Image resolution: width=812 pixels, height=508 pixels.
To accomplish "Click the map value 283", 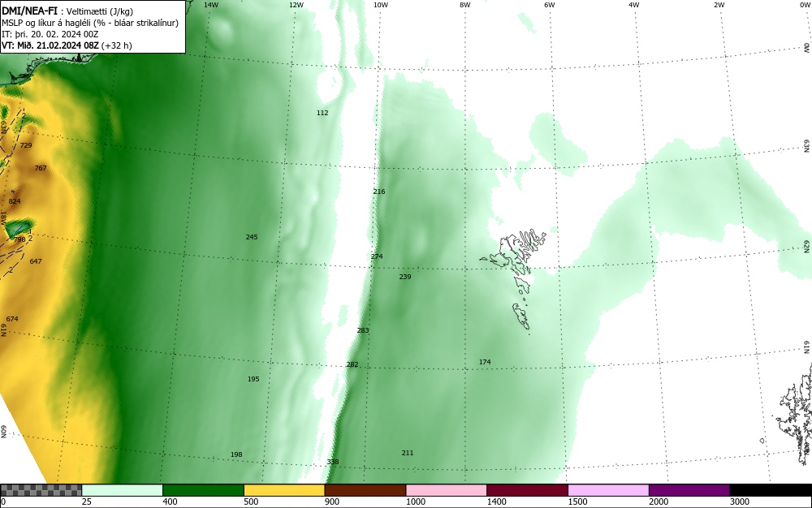I will click(x=363, y=330).
